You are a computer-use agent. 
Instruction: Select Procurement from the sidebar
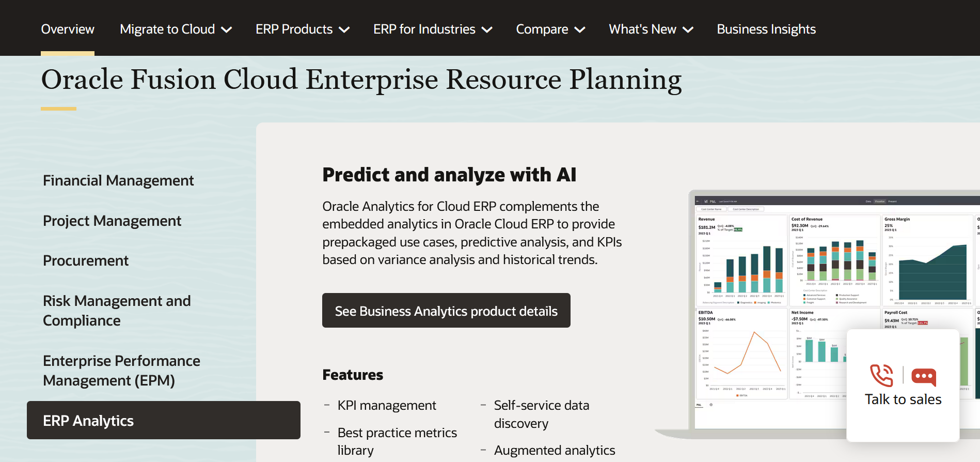tap(86, 260)
